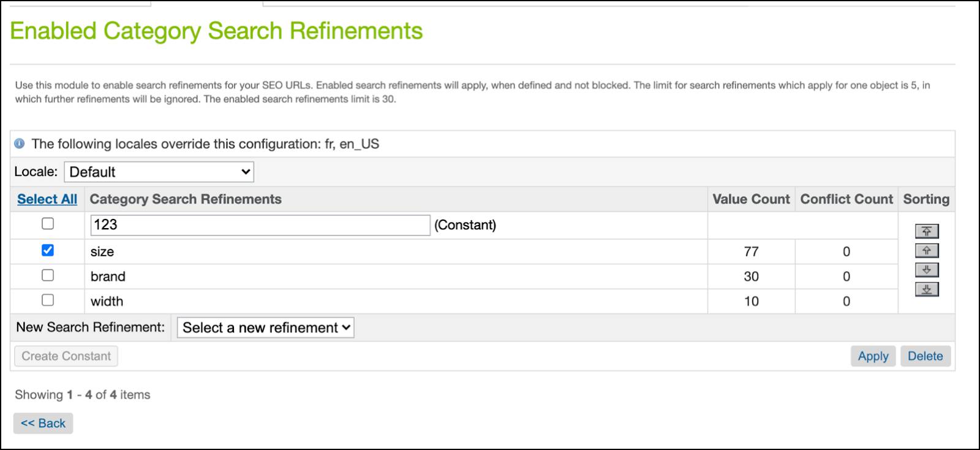The image size is (980, 450).
Task: Open the Locale dropdown
Action: pyautogui.click(x=159, y=172)
